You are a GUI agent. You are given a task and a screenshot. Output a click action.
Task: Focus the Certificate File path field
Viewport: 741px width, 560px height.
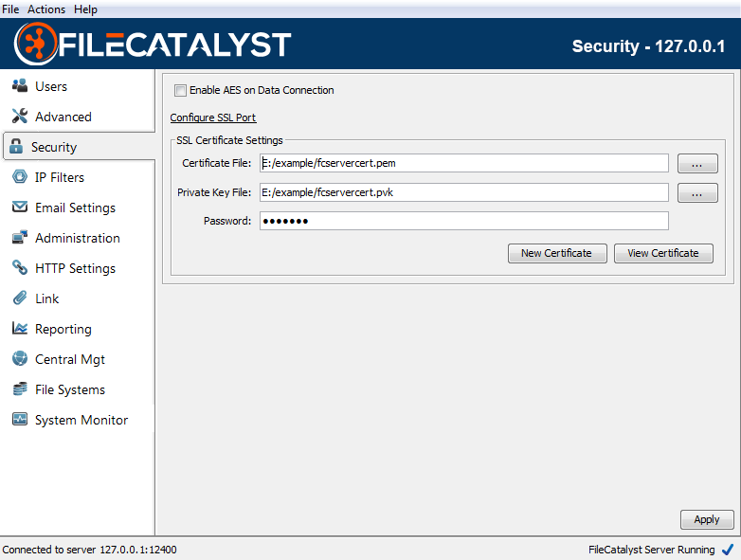464,163
